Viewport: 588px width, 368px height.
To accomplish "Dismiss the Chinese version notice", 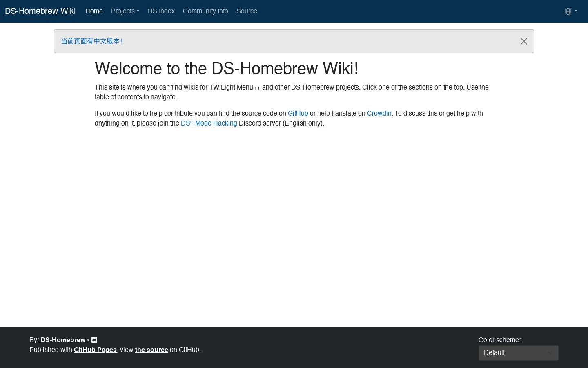I will (524, 41).
